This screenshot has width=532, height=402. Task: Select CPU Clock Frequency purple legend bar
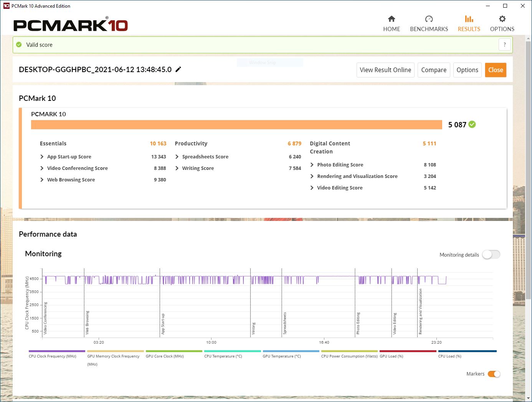pos(57,351)
